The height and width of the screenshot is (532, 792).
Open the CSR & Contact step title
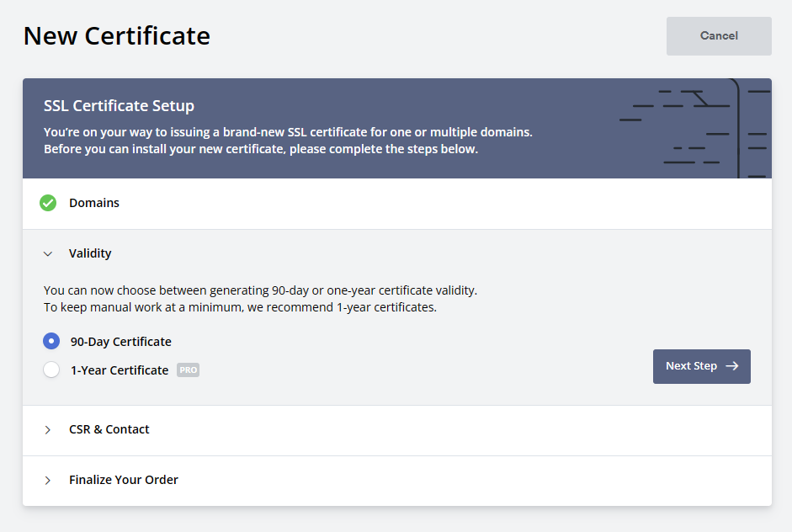click(109, 429)
